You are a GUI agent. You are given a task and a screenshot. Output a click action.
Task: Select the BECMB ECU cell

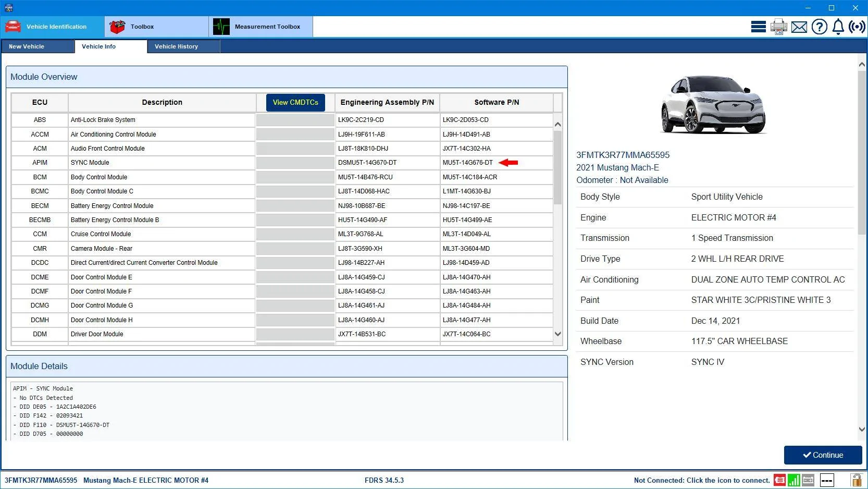tap(40, 220)
